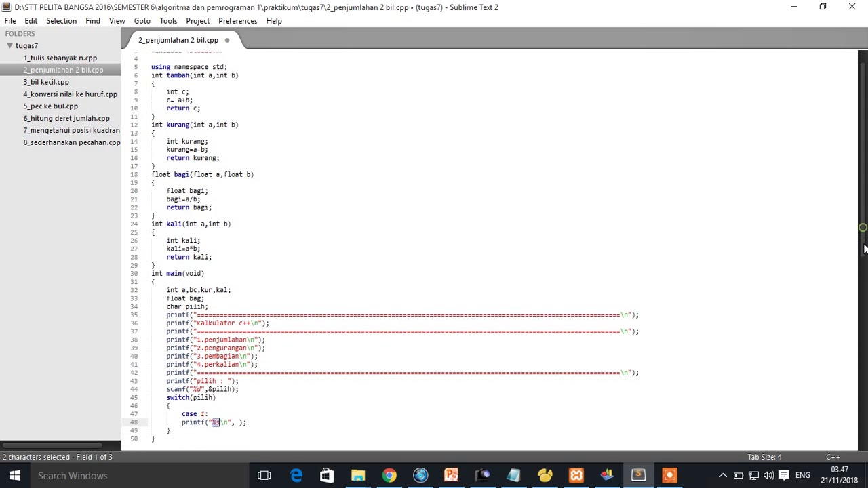Launch Microsoft Edge from the taskbar

(296, 475)
